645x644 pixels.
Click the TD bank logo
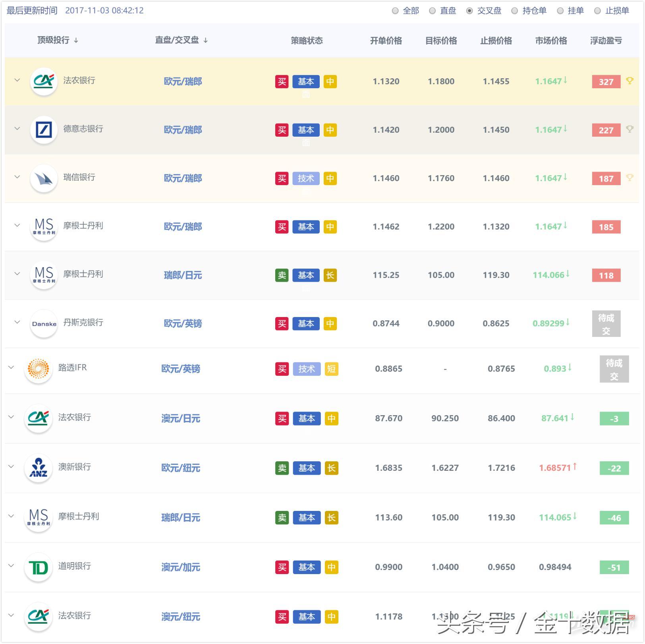click(38, 567)
